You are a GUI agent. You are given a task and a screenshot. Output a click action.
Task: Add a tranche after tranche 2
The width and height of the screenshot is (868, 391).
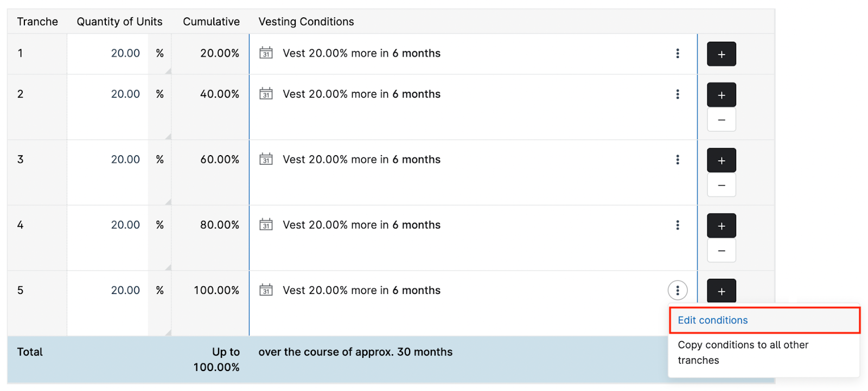click(x=721, y=95)
